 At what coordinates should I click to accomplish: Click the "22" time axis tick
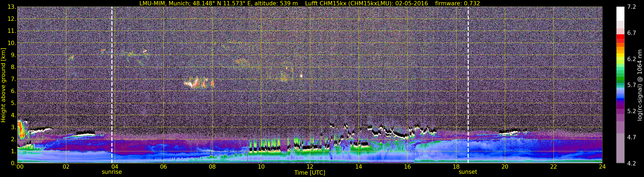point(554,167)
